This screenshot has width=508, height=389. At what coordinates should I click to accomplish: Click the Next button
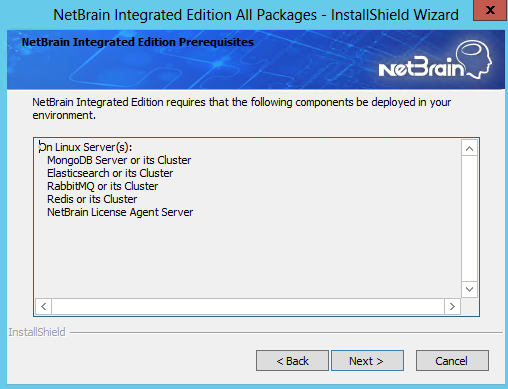pos(367,360)
